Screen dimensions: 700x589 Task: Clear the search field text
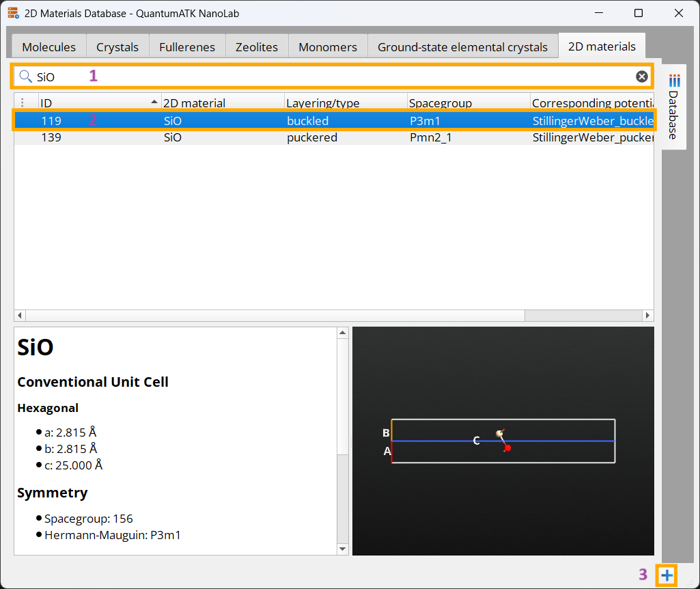pos(641,77)
